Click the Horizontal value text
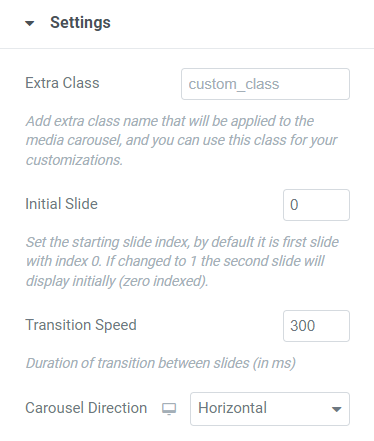The height and width of the screenshot is (441, 374). coord(232,408)
